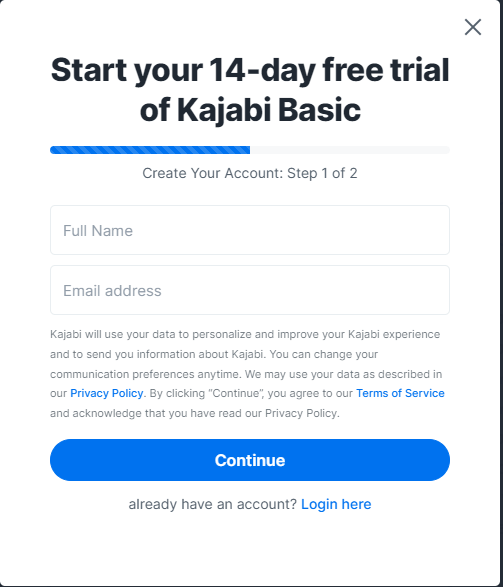Click the unfilled gray portion of progress bar
503x587 pixels.
pyautogui.click(x=350, y=150)
